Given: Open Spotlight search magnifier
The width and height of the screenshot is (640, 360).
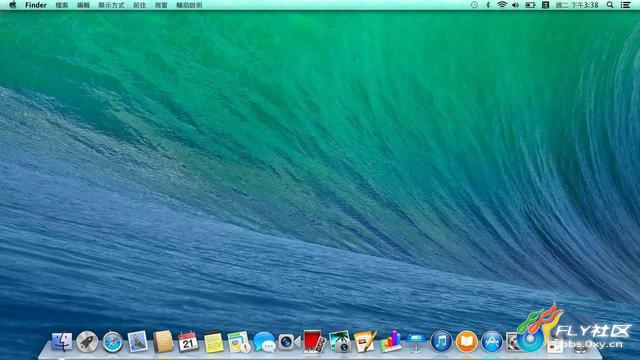Looking at the screenshot, I should (610, 5).
